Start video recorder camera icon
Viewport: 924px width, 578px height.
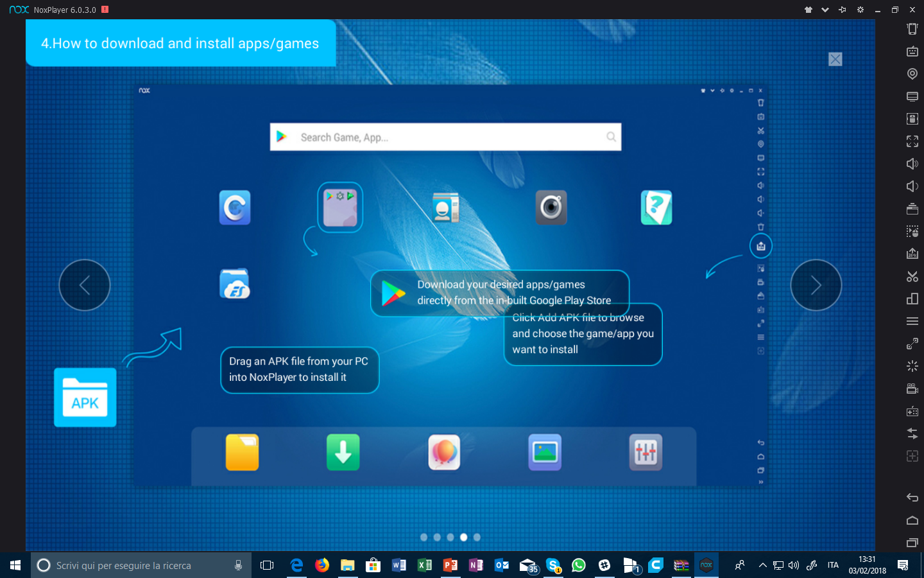coord(912,389)
